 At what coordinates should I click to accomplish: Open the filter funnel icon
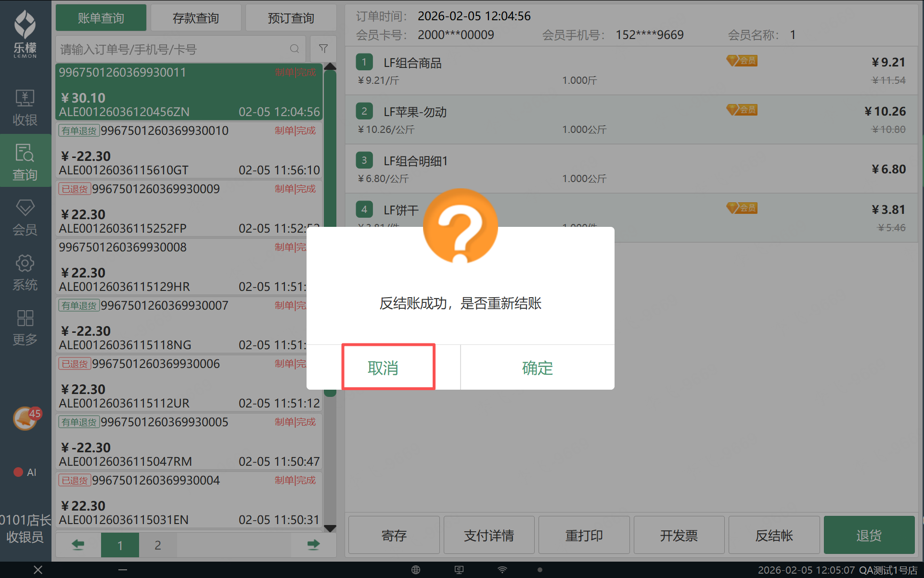(x=323, y=49)
